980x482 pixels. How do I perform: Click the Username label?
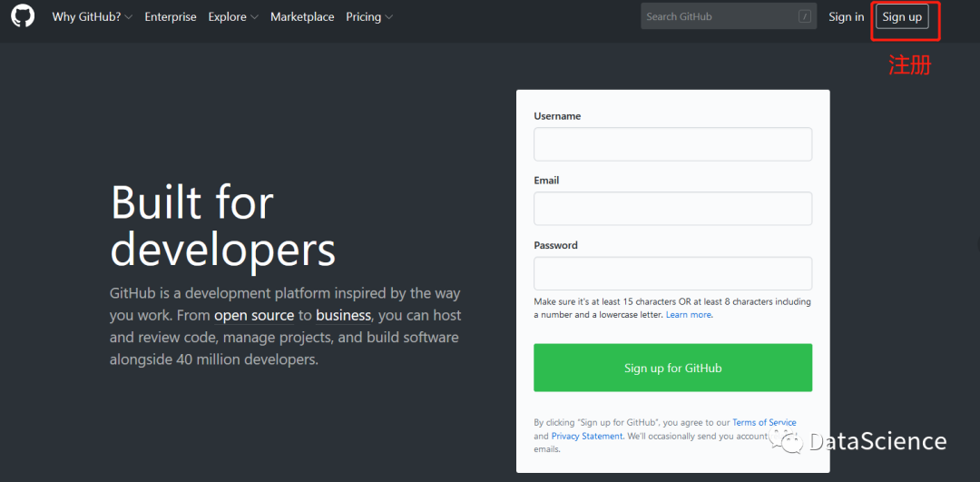coord(557,116)
